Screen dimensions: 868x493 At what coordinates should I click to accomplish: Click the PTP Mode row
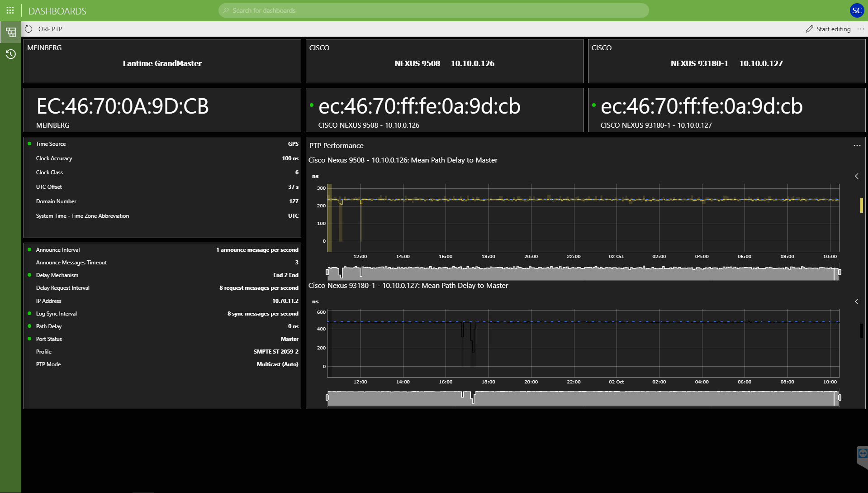point(162,364)
